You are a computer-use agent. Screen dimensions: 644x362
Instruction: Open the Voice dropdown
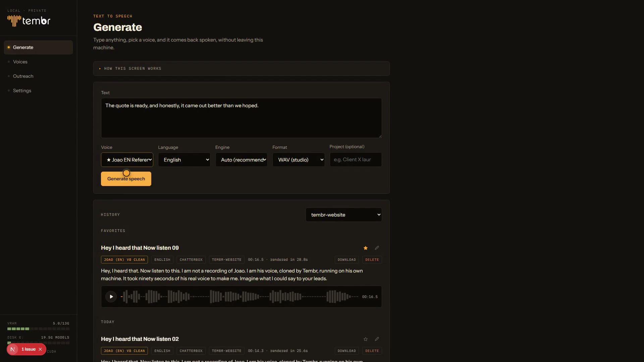point(127,160)
